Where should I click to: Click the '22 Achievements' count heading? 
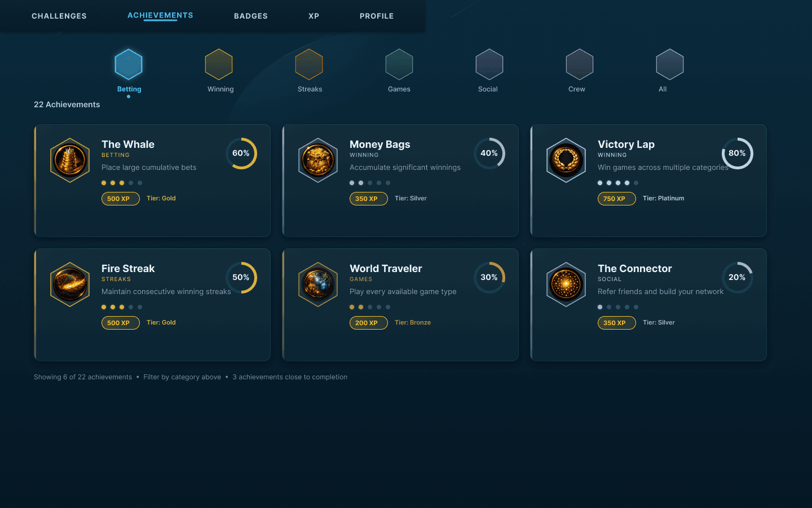tap(67, 104)
